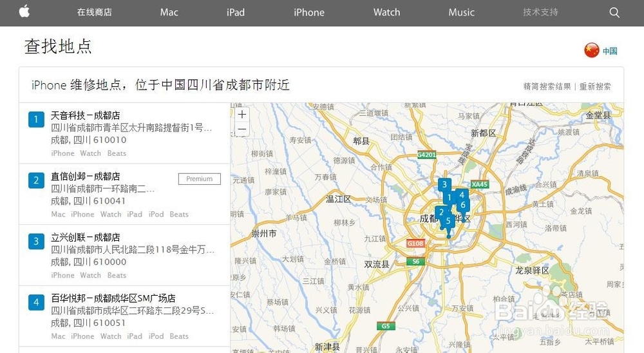Click the blue number 1 list badge
The width and height of the screenshot is (644, 353).
tap(36, 120)
